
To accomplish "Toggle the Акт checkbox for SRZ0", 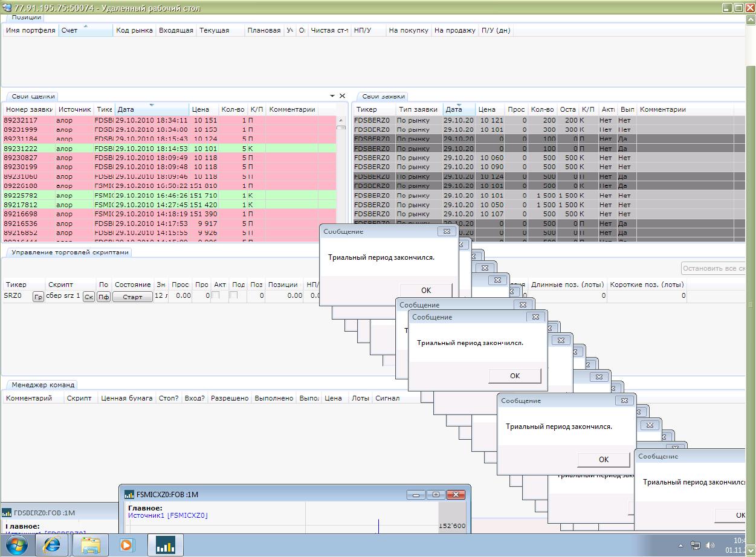I will 216,295.
